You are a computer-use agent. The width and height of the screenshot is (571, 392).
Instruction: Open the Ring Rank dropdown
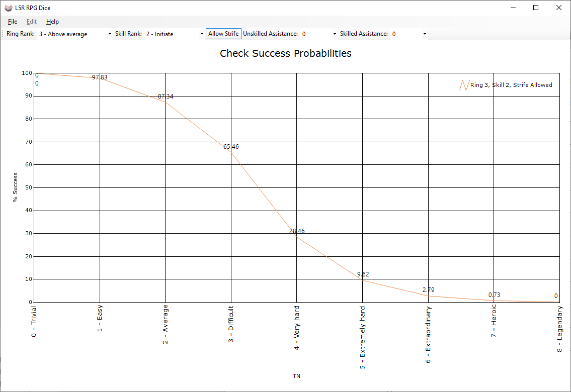pos(74,34)
